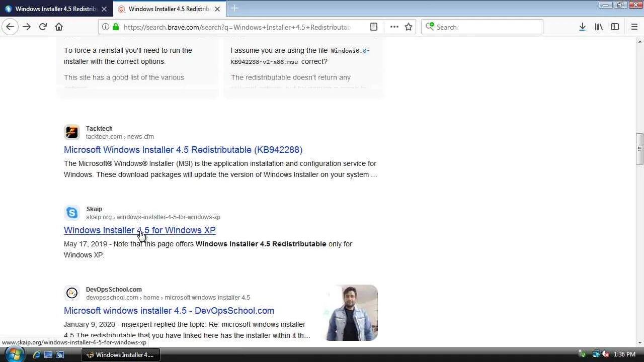
Task: Select the Brave search results tab
Action: tap(170, 9)
